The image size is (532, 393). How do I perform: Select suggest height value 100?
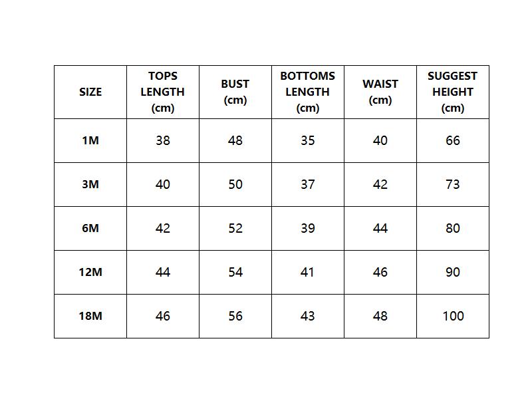click(453, 316)
